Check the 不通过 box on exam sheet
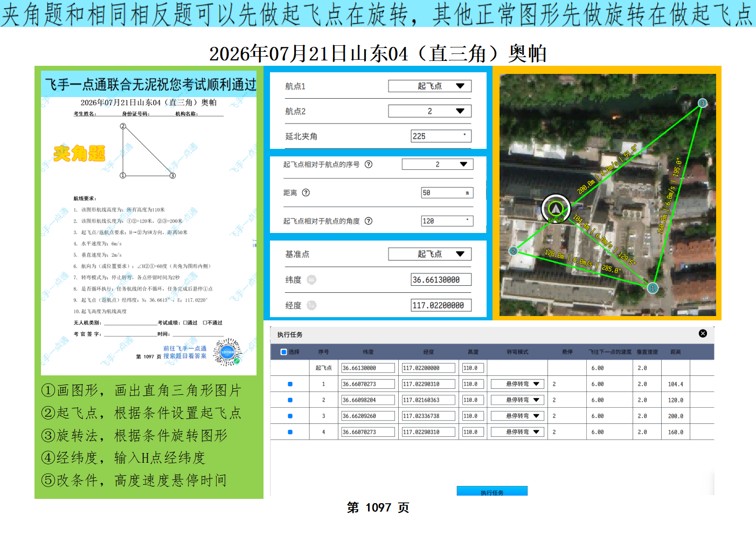756x535 pixels. pyautogui.click(x=205, y=323)
